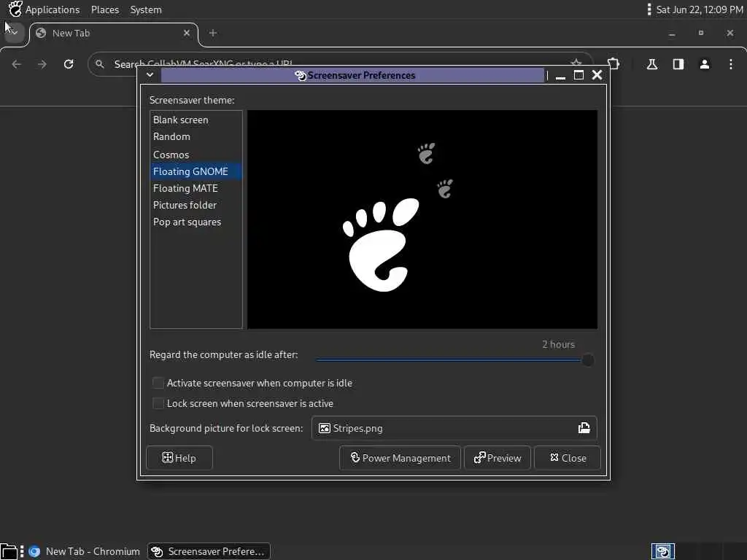Click the search icon in address bar
The image size is (747, 560).
tap(99, 64)
